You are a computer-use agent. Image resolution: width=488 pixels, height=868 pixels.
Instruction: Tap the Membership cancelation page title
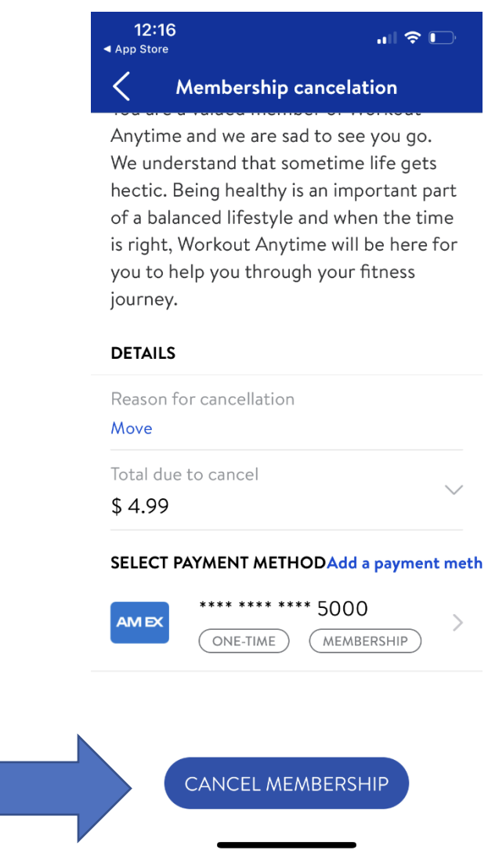click(x=286, y=87)
